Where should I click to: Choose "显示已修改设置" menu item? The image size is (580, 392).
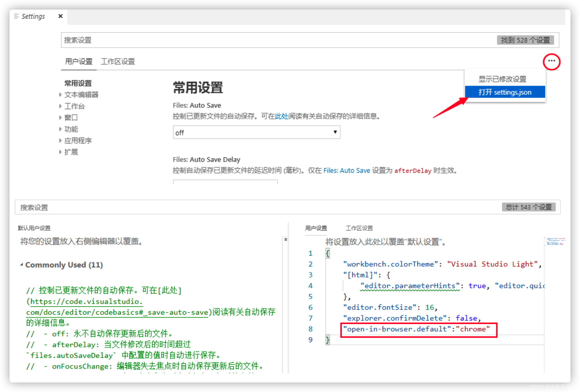[x=502, y=79]
